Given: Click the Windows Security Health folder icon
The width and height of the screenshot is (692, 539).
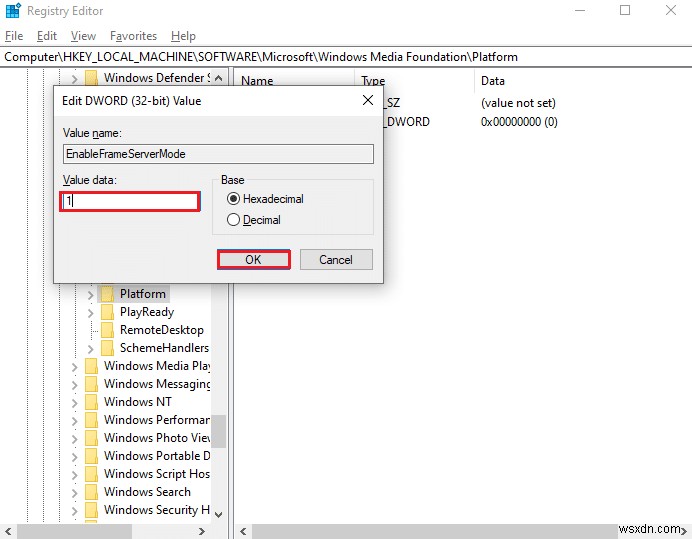Looking at the screenshot, I should 91,510.
